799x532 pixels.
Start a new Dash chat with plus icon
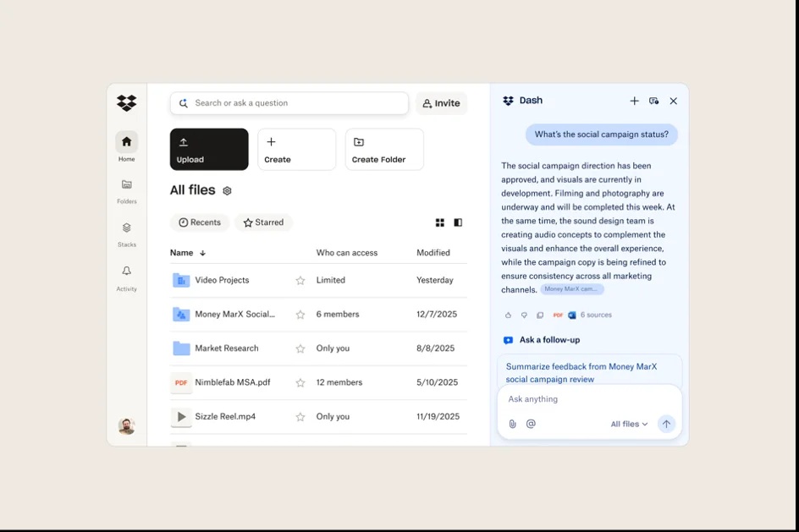634,101
